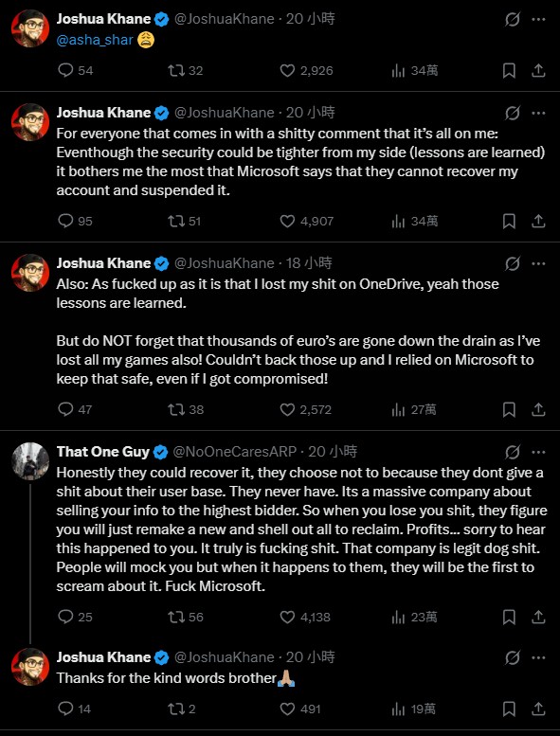
Task: Open the @NoOneCaresARP profile handle
Action: 235,452
